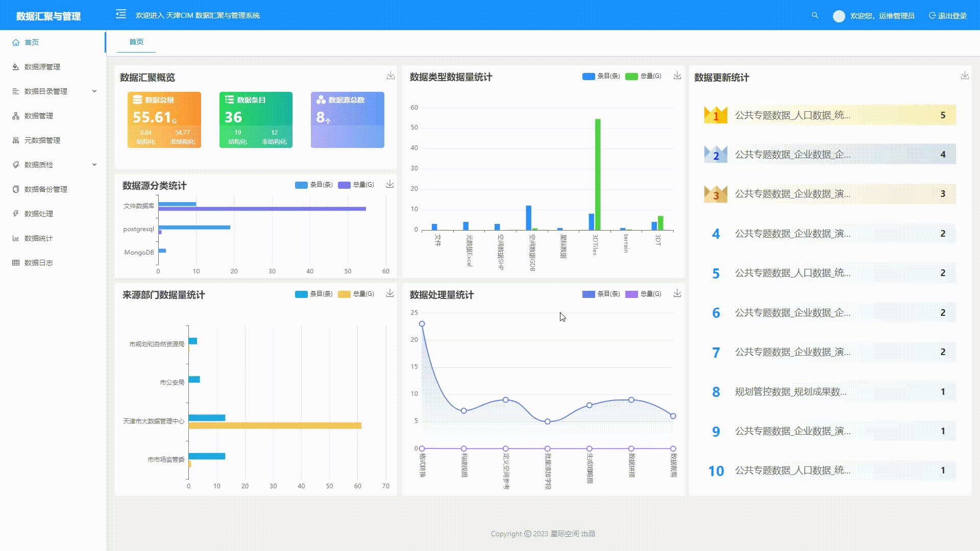Toggle purple 总量(G) legend in 数据源分类统计
The height and width of the screenshot is (551, 980).
click(356, 185)
